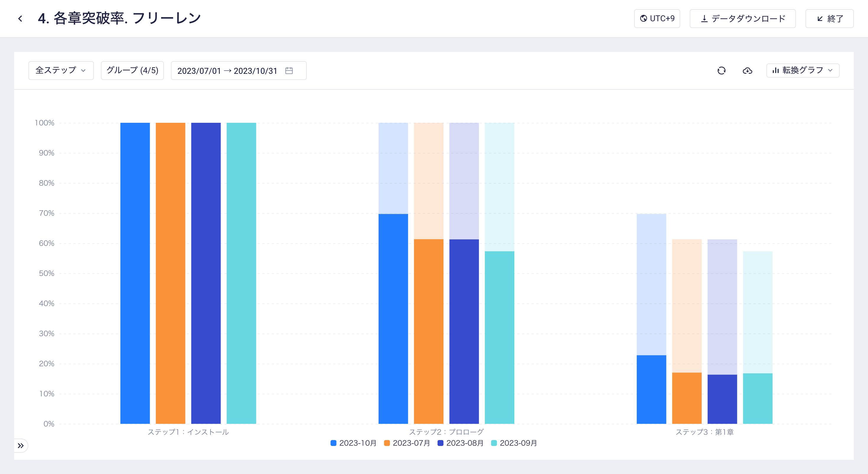Toggle the 2023-10月 legend series
Screen dimensions: 868x474
pos(357,443)
